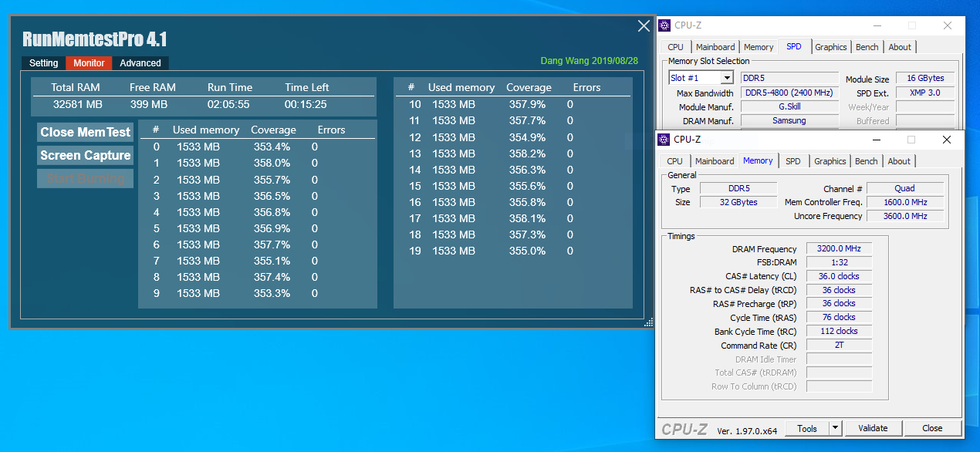Close RunMemtestPro with the white X icon
The image size is (980, 452).
(644, 26)
